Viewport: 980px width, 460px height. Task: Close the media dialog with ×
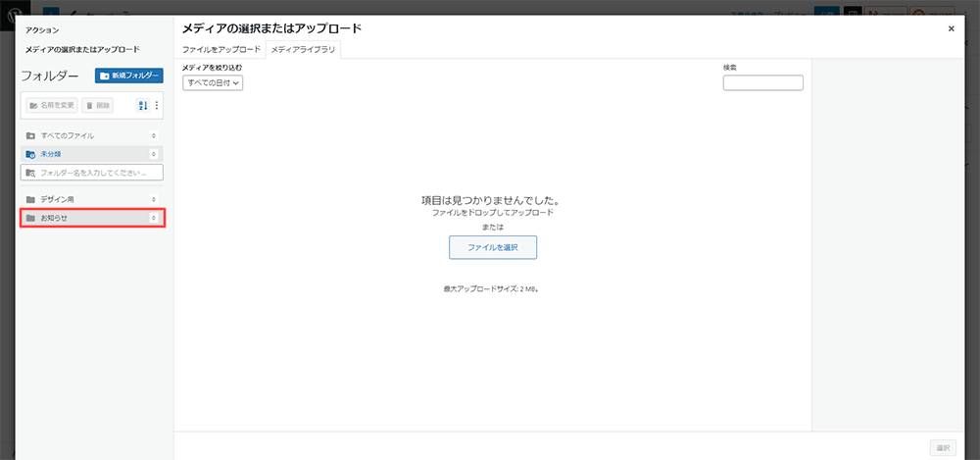click(x=952, y=28)
